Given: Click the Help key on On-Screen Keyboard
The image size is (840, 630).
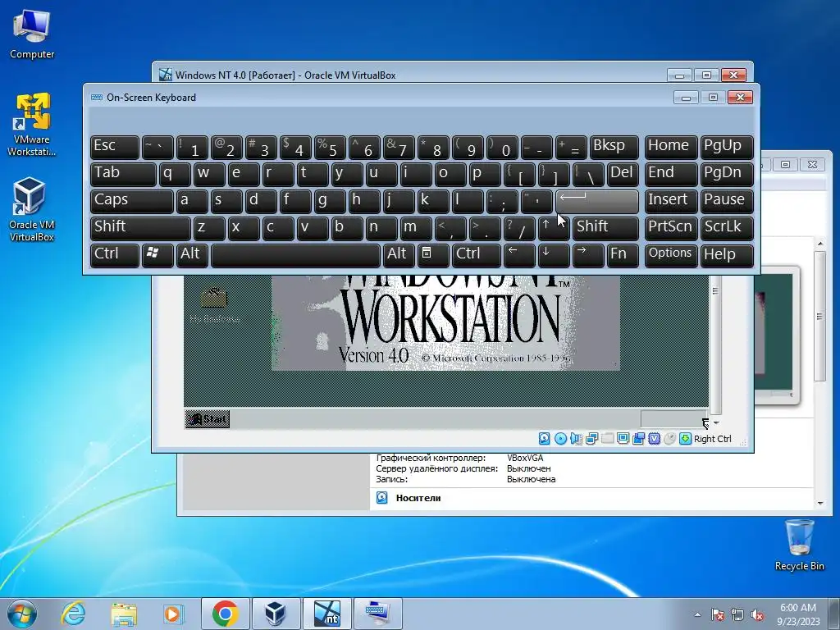Looking at the screenshot, I should 727,254.
